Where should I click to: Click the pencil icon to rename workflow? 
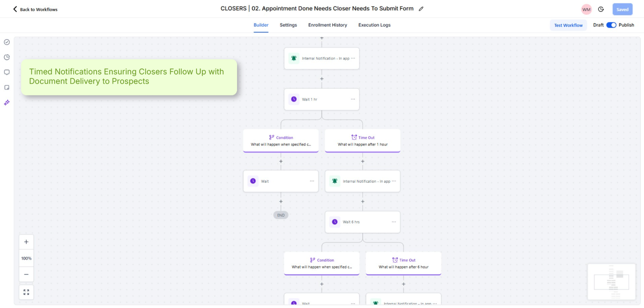click(421, 9)
